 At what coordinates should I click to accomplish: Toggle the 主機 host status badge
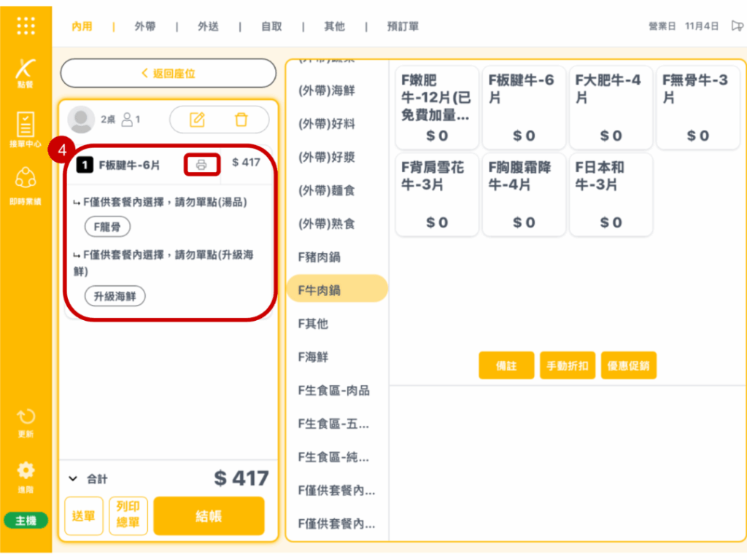26,521
